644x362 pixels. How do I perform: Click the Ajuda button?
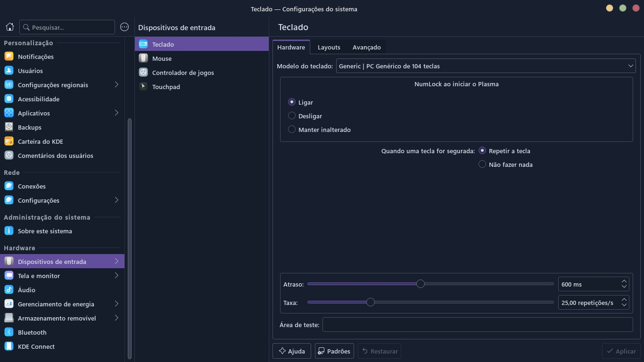point(292,351)
